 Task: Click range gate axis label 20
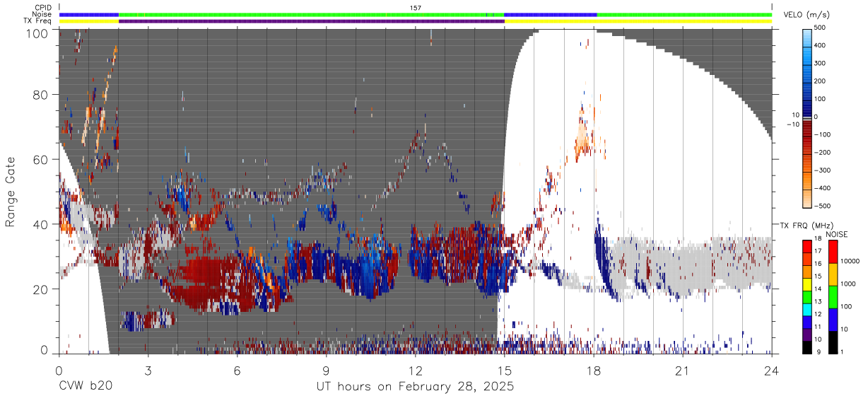(40, 290)
